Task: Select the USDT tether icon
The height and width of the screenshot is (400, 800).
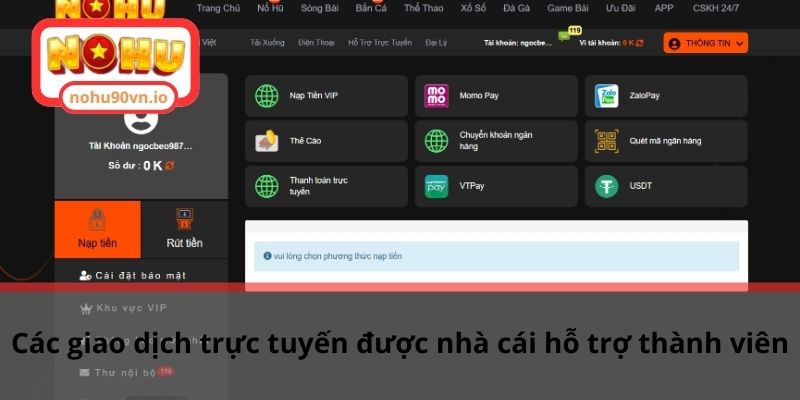Action: pyautogui.click(x=607, y=186)
